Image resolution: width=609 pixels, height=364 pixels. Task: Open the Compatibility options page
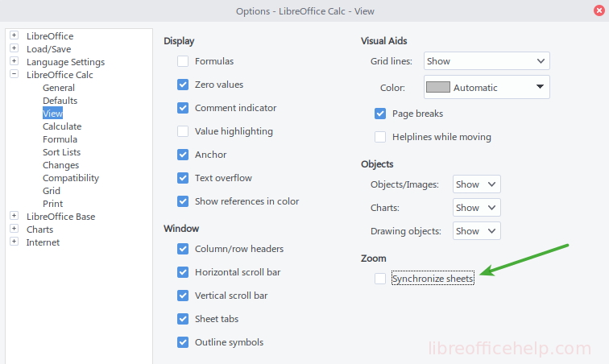click(x=71, y=178)
